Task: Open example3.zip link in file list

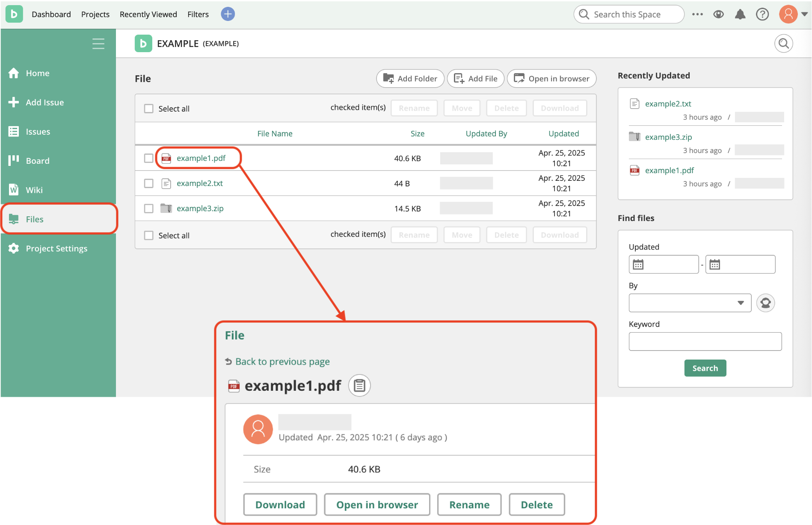Action: tap(200, 209)
